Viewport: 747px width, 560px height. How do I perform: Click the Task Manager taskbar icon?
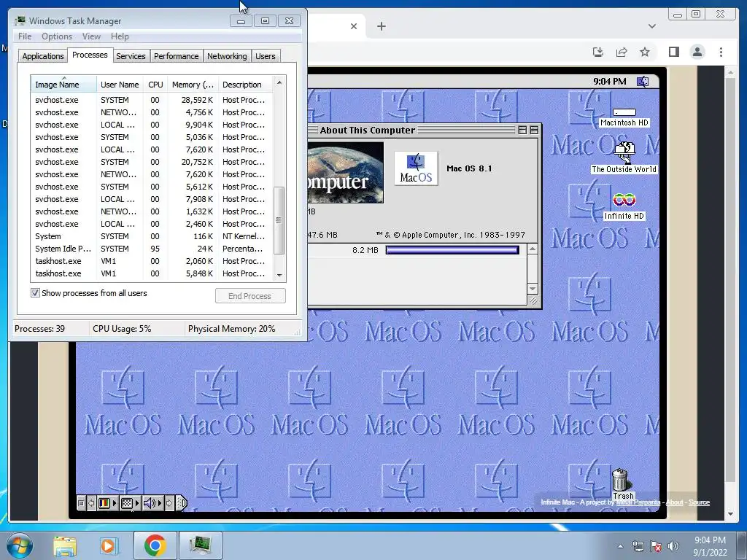coord(200,545)
